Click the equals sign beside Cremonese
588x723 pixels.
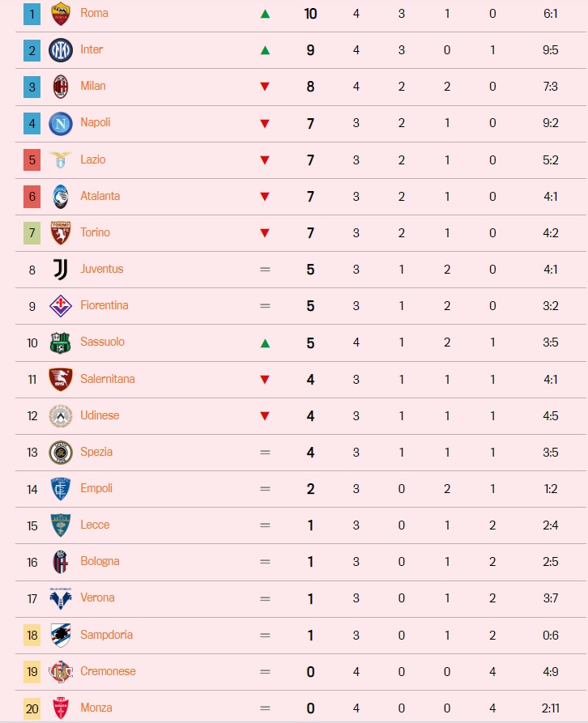264,671
